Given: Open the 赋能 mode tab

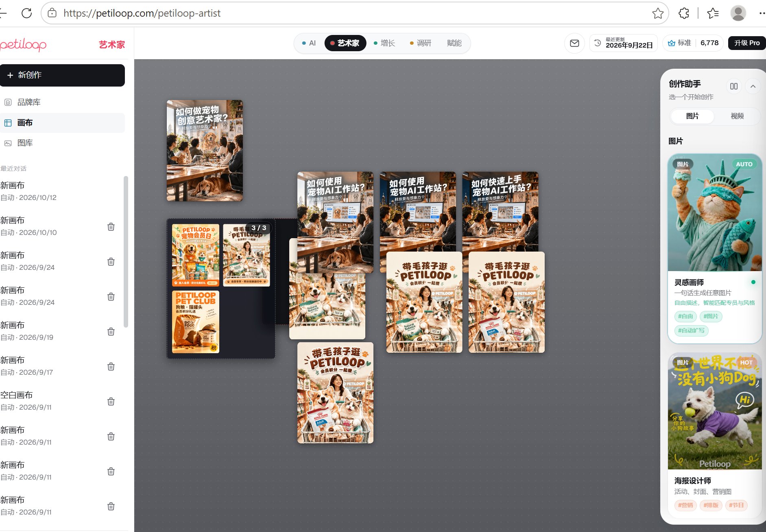Looking at the screenshot, I should (454, 43).
